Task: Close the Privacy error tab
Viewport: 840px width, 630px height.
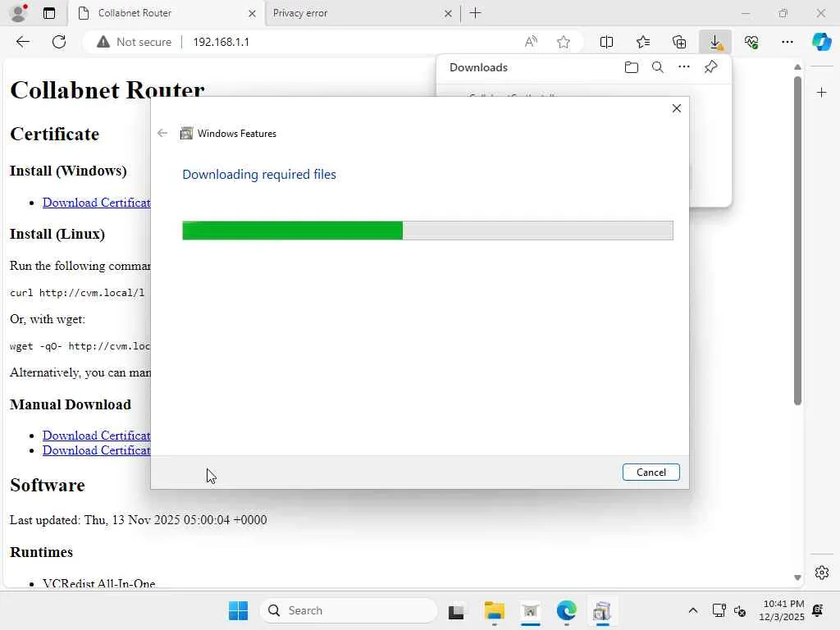Action: tap(449, 13)
